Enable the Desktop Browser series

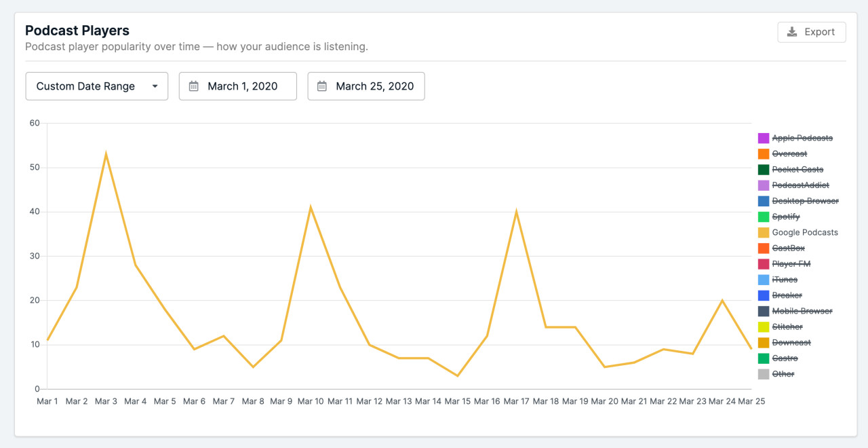[x=805, y=201]
